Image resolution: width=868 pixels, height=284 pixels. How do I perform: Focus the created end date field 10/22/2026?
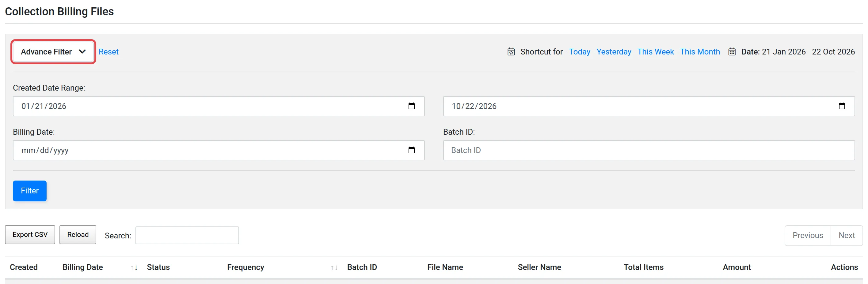tap(649, 106)
